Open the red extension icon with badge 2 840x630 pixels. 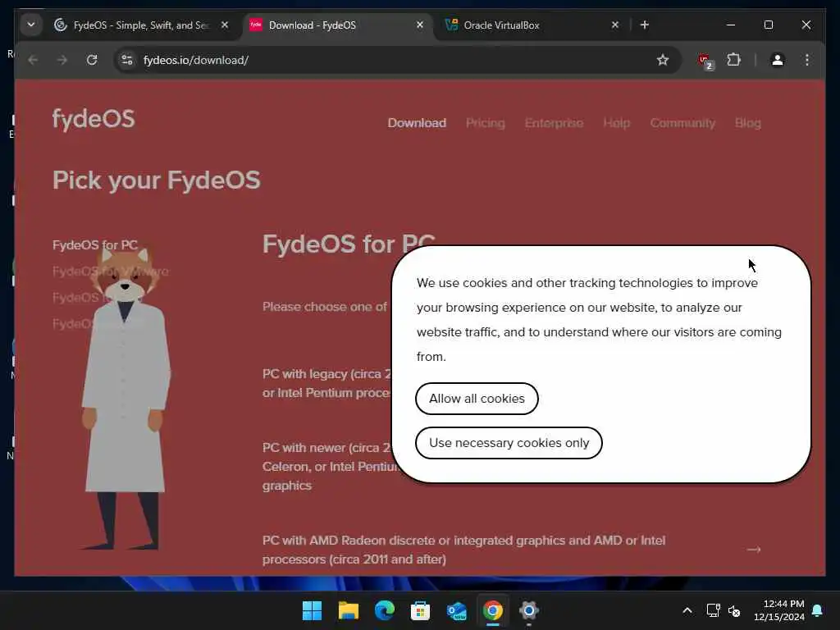point(705,61)
